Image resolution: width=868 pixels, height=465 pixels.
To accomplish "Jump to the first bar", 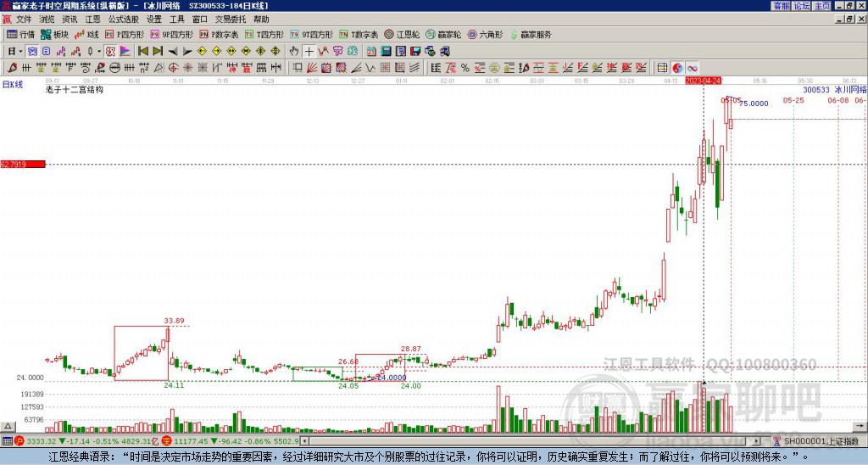I will 142,52.
